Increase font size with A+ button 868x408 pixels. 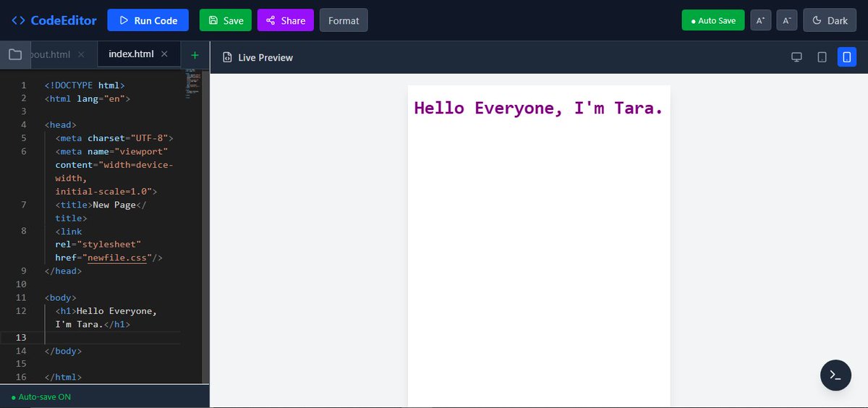pos(760,20)
